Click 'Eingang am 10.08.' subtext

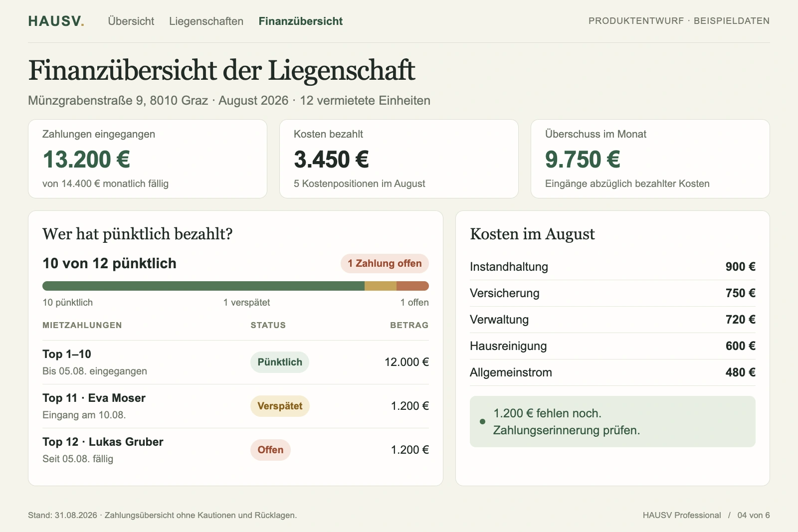click(84, 415)
